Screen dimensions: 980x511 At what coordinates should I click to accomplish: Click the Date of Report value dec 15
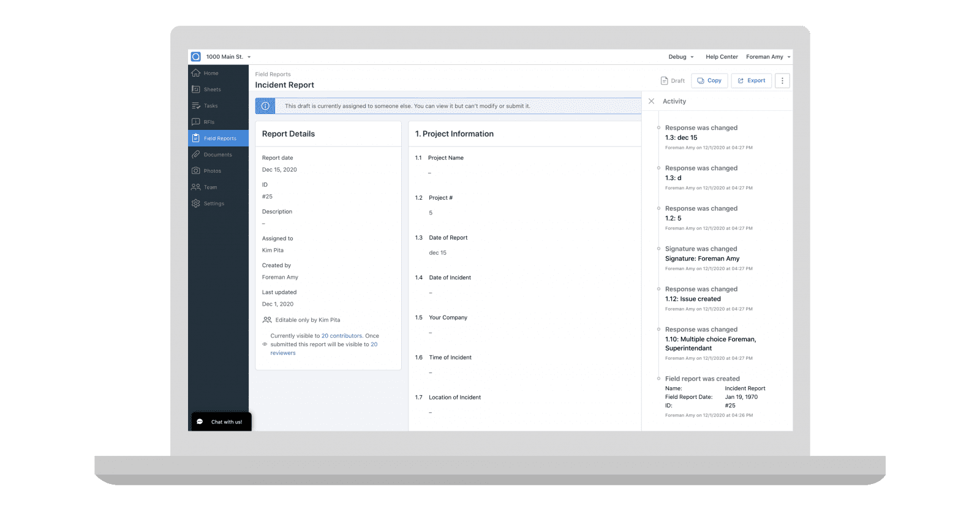click(x=438, y=253)
